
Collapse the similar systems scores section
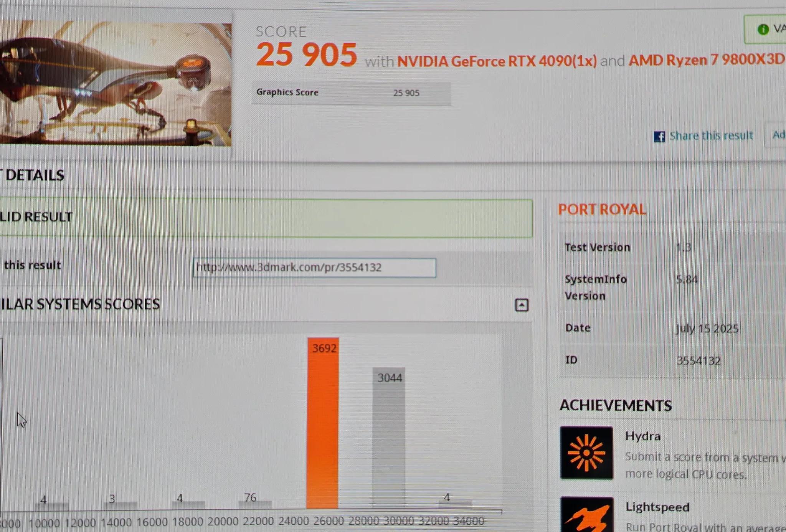click(521, 305)
